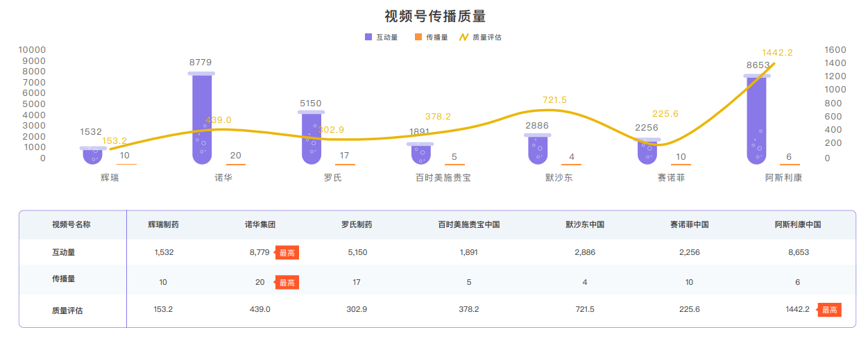This screenshot has height=339, width=868.
Task: Click the orange 传播量 legend swatch
Action: click(419, 38)
